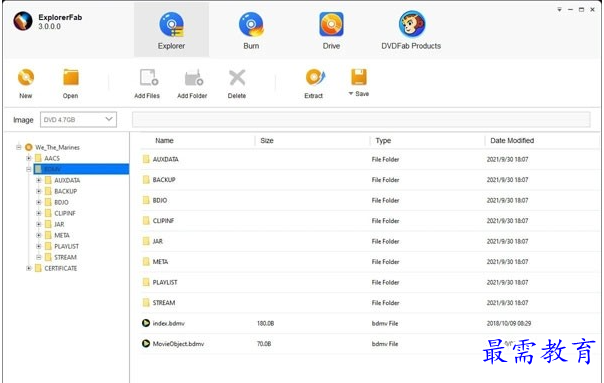The height and width of the screenshot is (383, 604).
Task: Open the Image size DVD 4.7GB dropdown
Action: point(79,119)
